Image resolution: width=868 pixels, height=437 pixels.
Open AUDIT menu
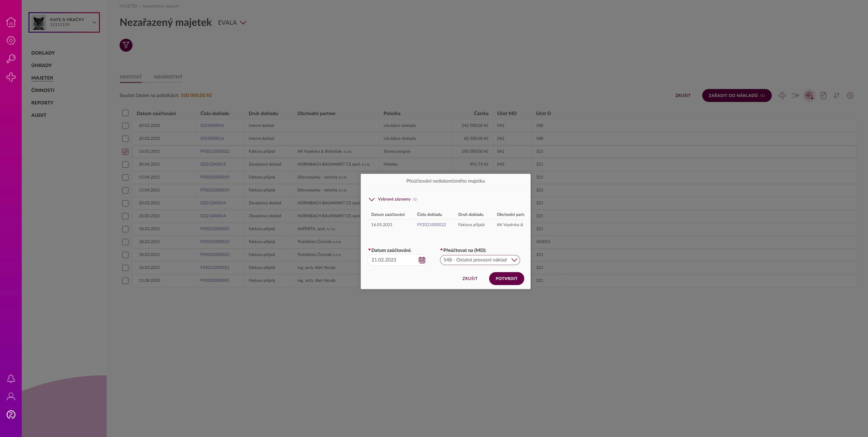(x=38, y=115)
